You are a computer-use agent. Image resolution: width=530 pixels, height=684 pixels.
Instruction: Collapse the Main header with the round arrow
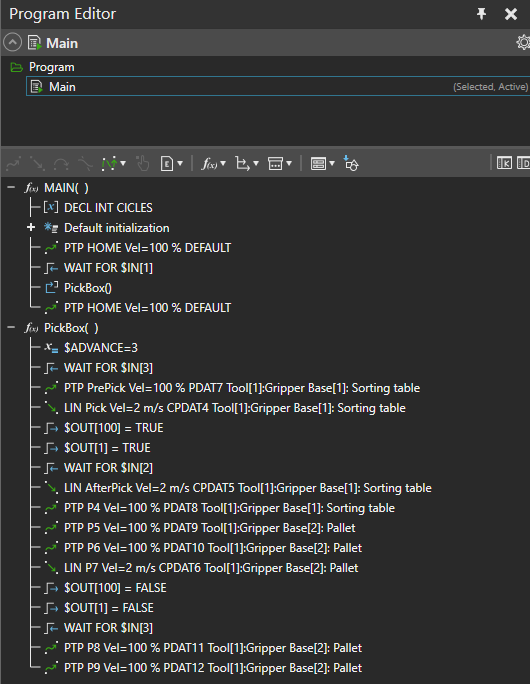pos(13,43)
